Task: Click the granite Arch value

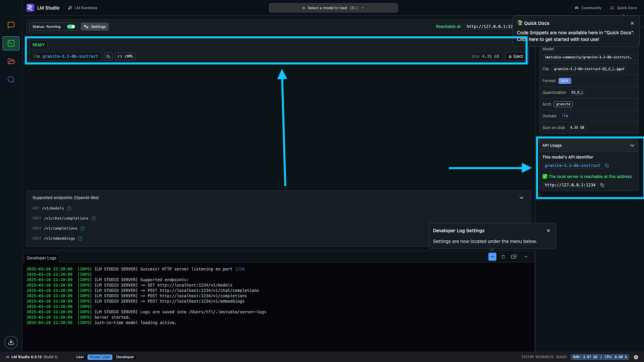Action: tap(563, 104)
